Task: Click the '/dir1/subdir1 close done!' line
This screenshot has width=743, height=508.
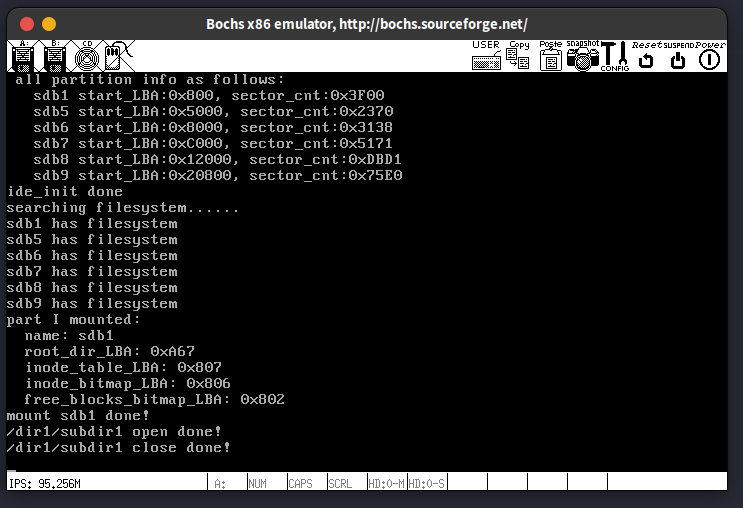Action: 118,448
